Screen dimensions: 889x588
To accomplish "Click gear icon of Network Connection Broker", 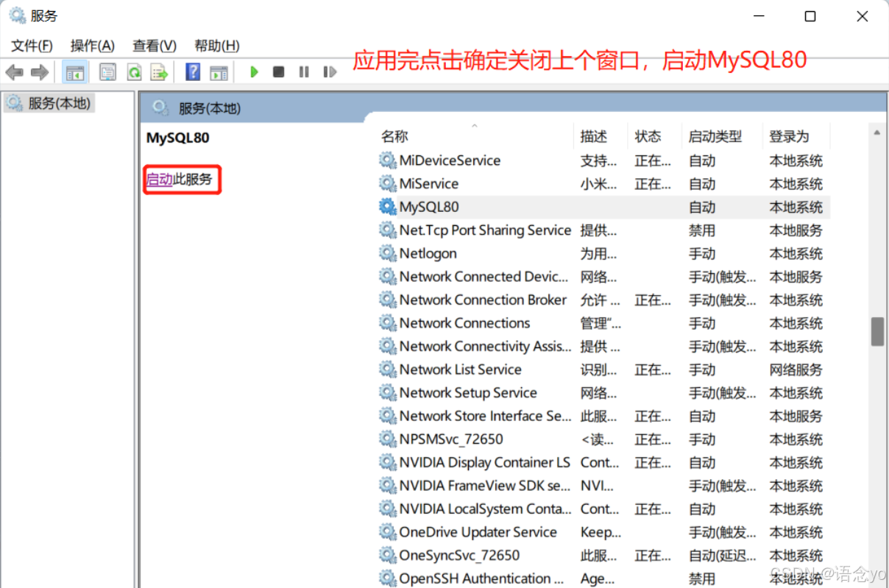I will (388, 300).
